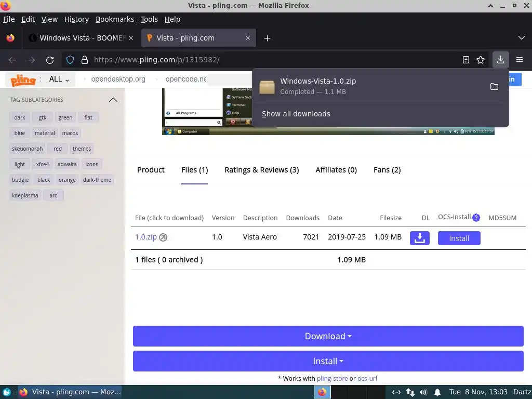Image resolution: width=532 pixels, height=399 pixels.
Task: Follow the ocs-url link
Action: click(367, 379)
